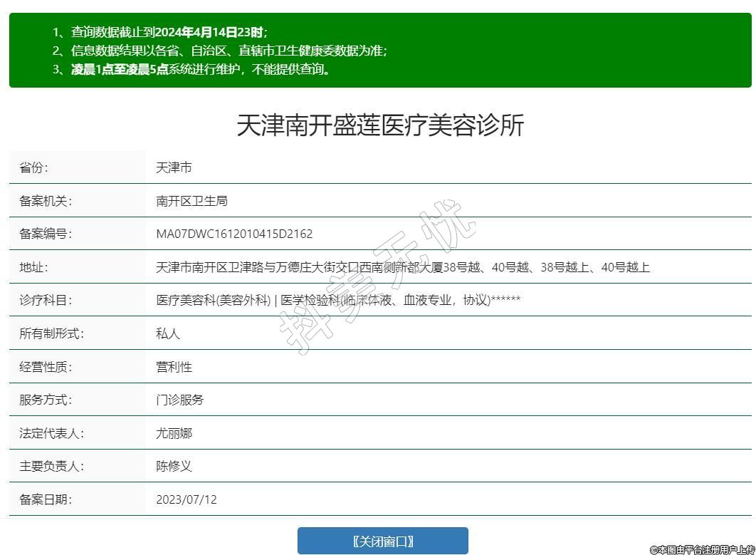Click the 省份 value 天津市
The image size is (756, 555).
click(x=174, y=167)
